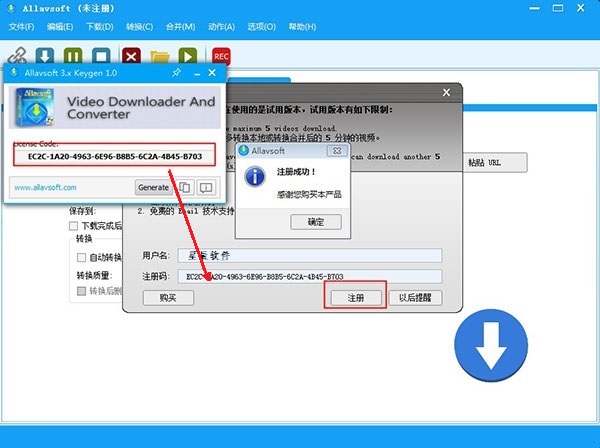
Task: Click the 粘贴 URL button
Action: tap(495, 163)
